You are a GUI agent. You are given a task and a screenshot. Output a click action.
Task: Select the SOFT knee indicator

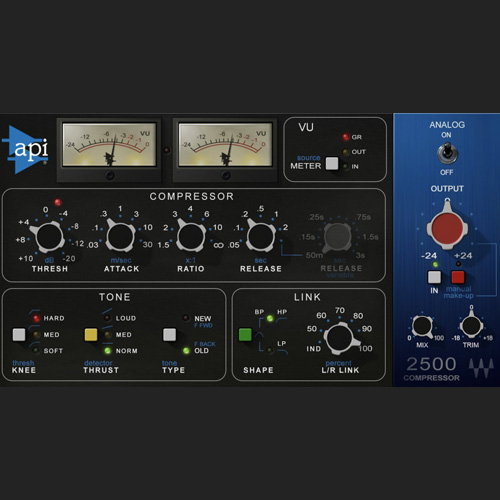point(36,350)
